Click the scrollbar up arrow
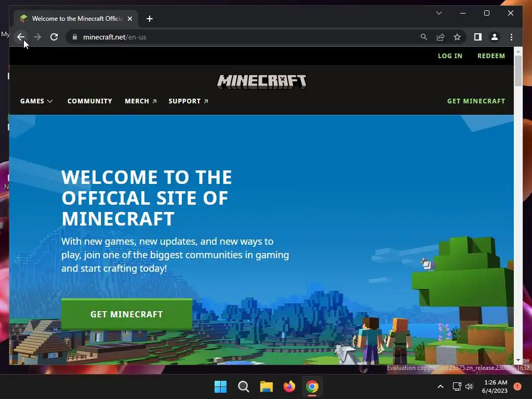 [x=518, y=51]
